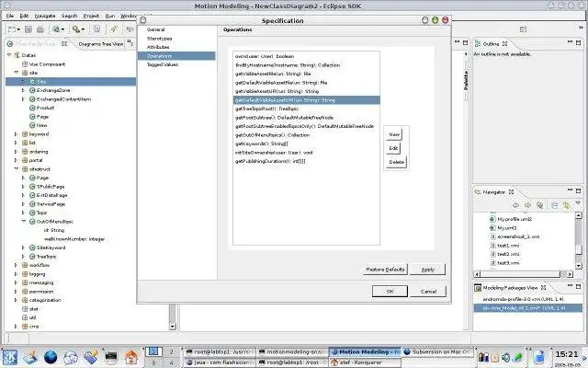Collapse the OutOfMenuTopic class node
The image size is (588, 368).
click(24, 222)
